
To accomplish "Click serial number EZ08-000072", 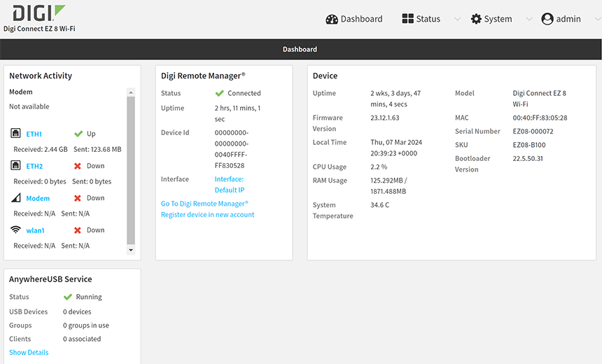I will tap(533, 132).
